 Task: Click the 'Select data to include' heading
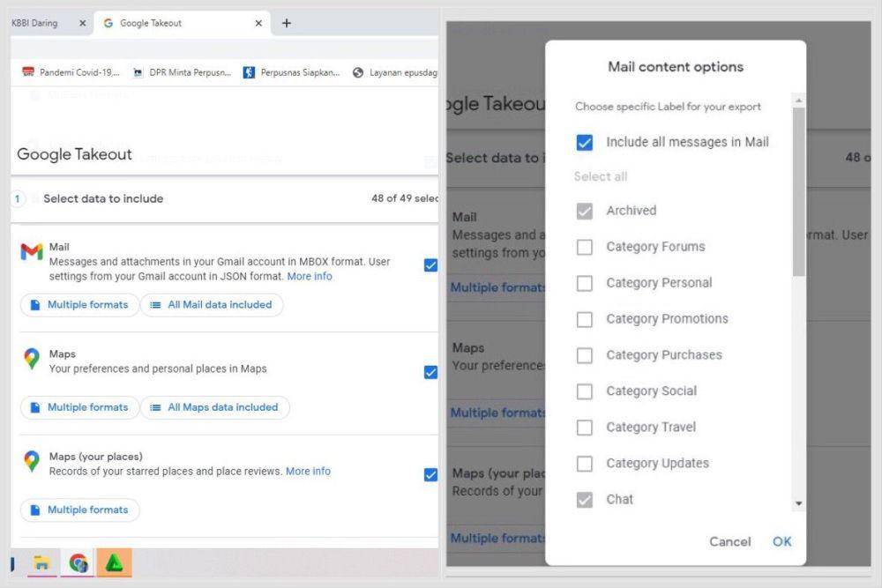pos(103,198)
